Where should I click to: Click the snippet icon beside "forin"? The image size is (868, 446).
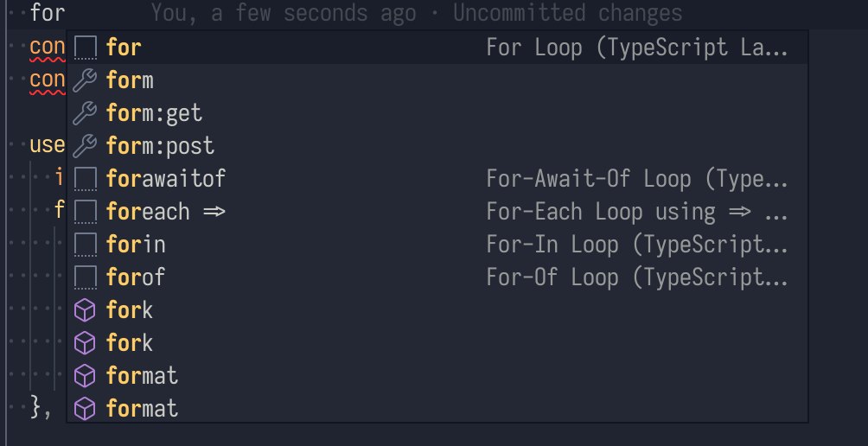[86, 245]
